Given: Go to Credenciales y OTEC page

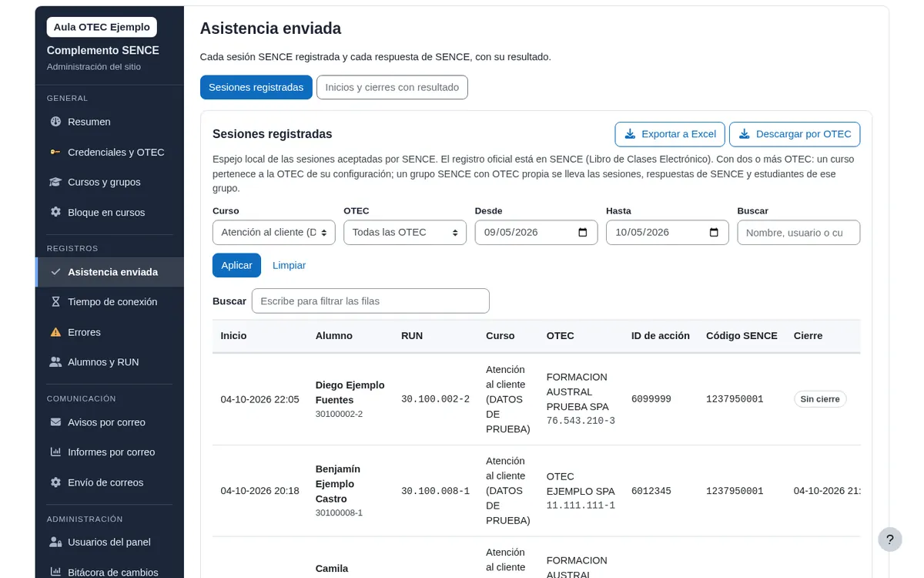Looking at the screenshot, I should click(x=109, y=152).
